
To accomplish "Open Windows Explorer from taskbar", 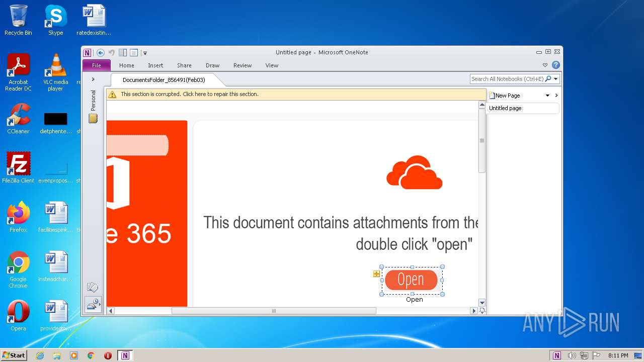I will pos(57,355).
